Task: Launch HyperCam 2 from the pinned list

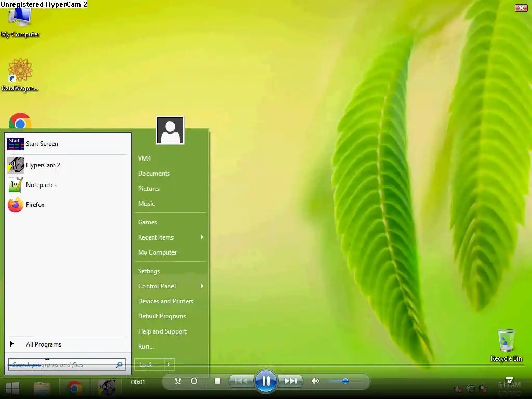Action: pos(67,165)
